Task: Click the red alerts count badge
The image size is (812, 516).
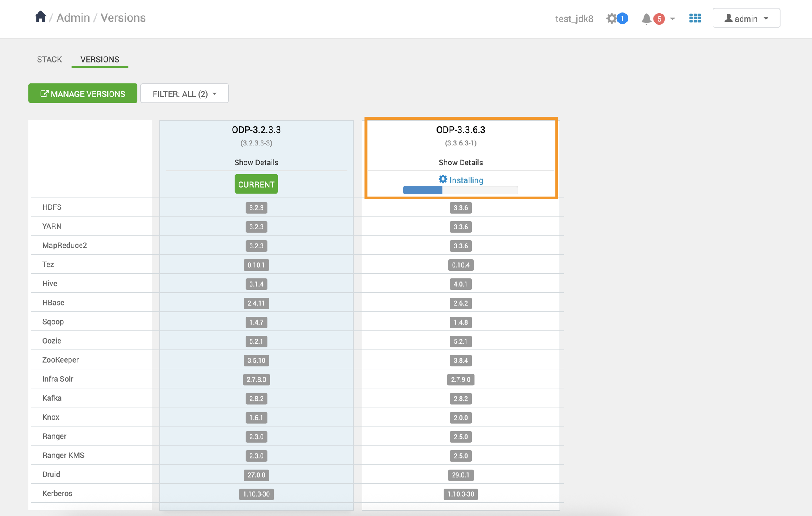Action: coord(659,19)
